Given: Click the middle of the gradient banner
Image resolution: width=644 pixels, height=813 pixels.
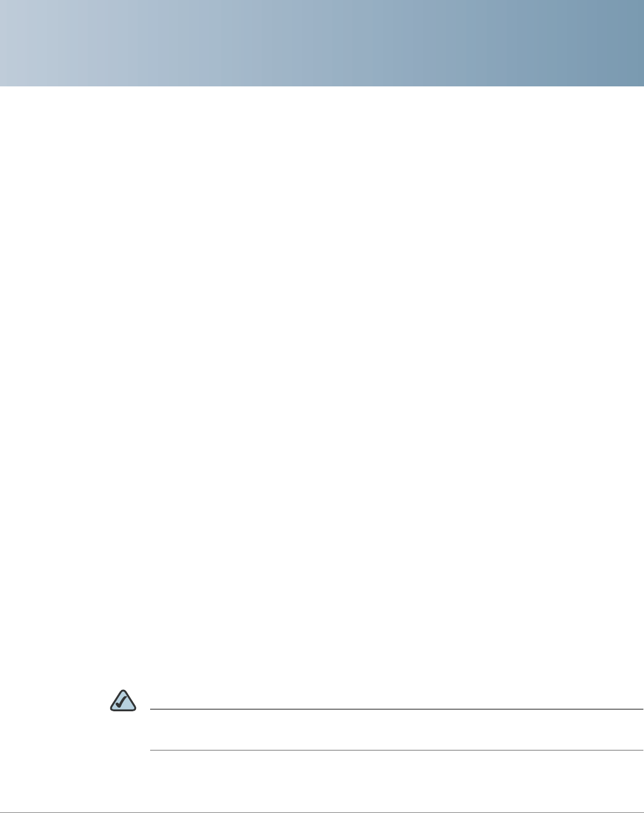Looking at the screenshot, I should 322,43.
